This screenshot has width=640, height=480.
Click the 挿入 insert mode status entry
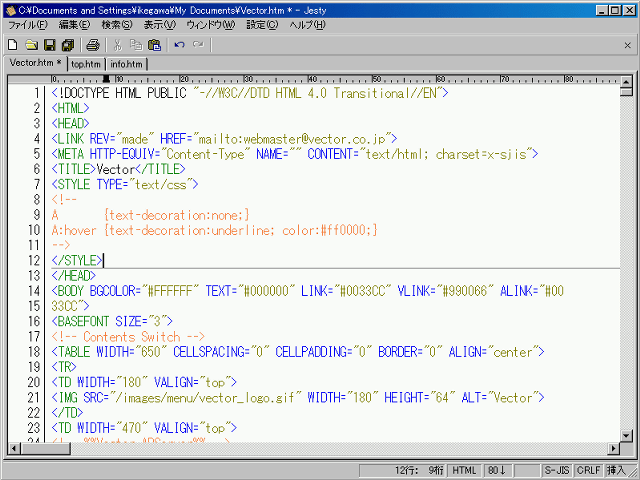pyautogui.click(x=616, y=471)
